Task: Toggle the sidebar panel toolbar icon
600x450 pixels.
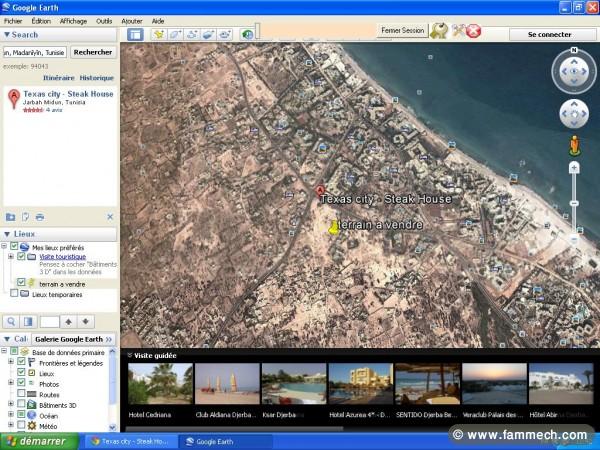Action: pos(135,34)
